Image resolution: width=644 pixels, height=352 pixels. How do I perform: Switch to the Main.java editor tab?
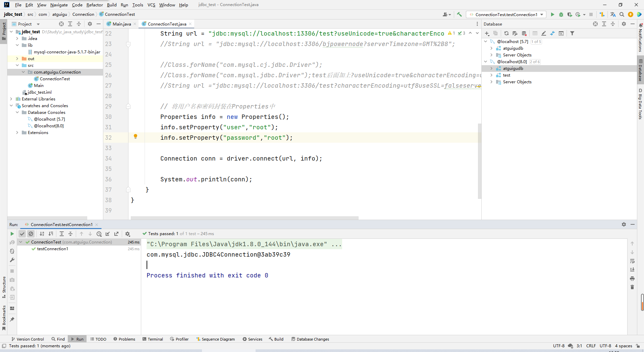click(x=121, y=24)
